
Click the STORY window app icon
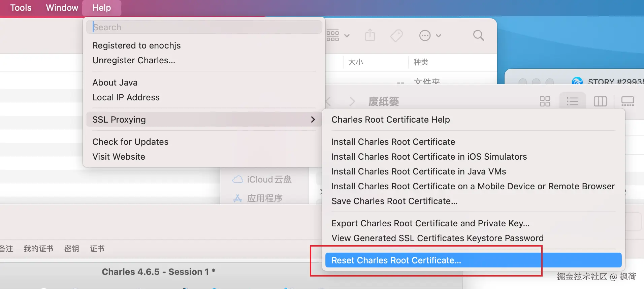tap(577, 81)
